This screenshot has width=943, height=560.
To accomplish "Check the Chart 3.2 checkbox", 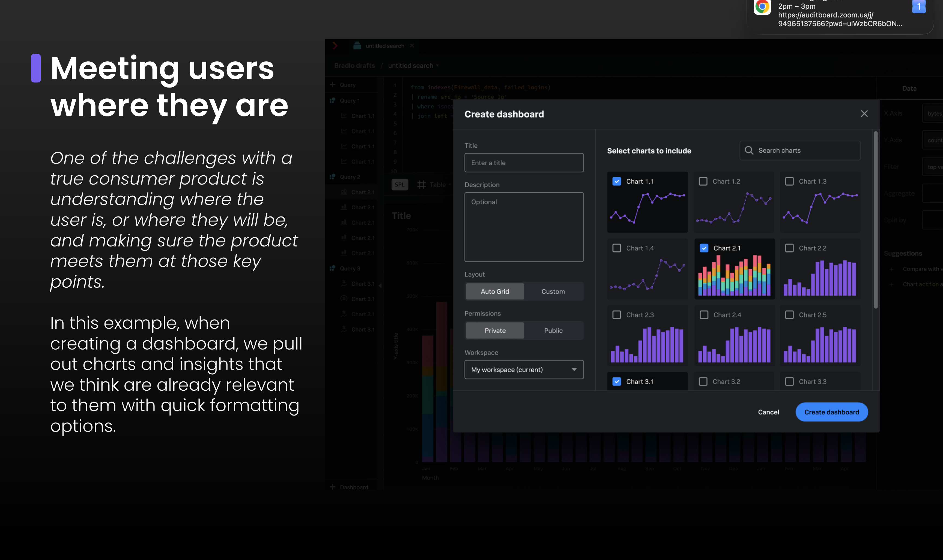I will (703, 381).
